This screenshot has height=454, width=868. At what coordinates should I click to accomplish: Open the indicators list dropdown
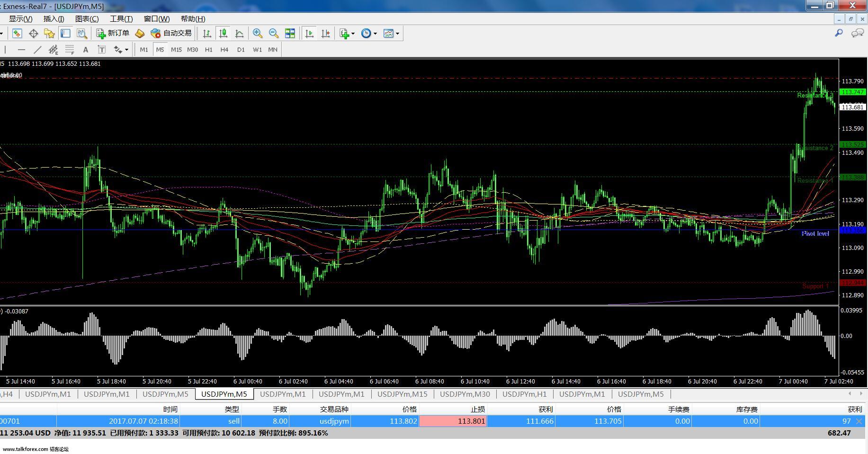[347, 33]
